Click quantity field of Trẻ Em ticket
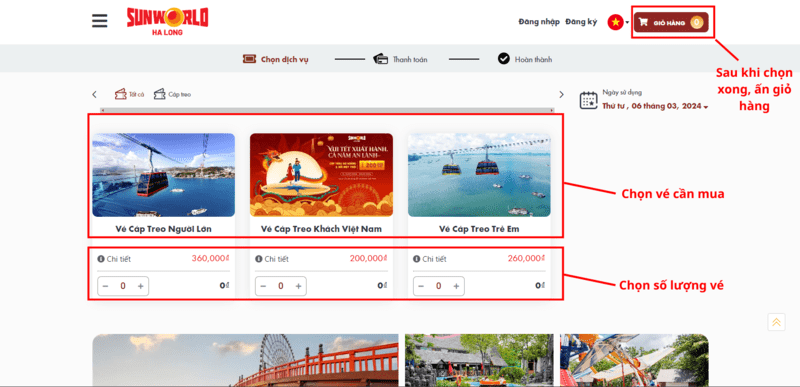 (438, 286)
